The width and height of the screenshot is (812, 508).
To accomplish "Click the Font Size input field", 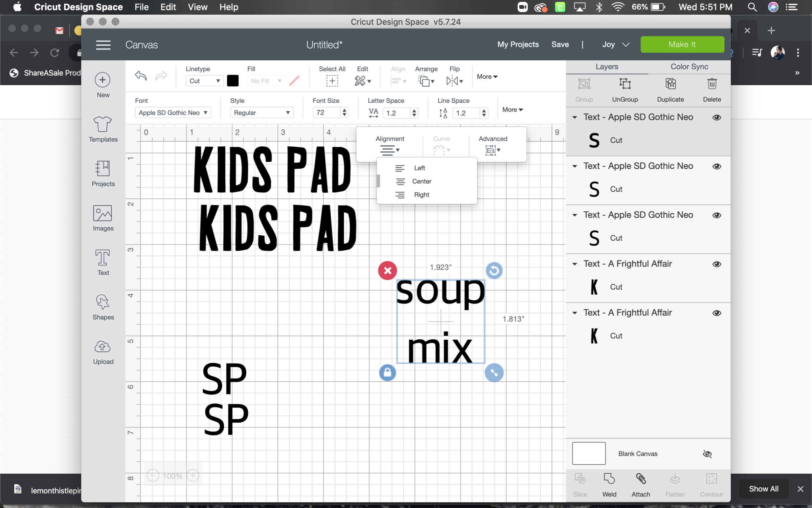I will coord(327,113).
